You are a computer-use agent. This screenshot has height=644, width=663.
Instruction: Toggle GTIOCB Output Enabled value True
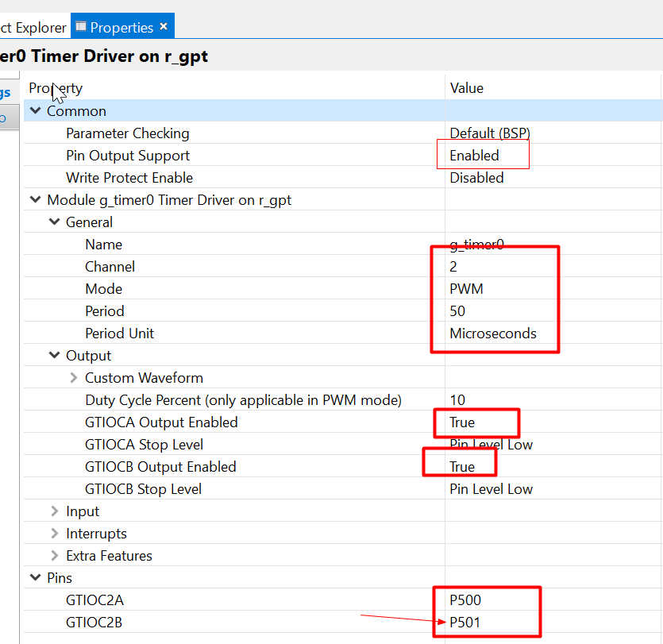coord(462,467)
